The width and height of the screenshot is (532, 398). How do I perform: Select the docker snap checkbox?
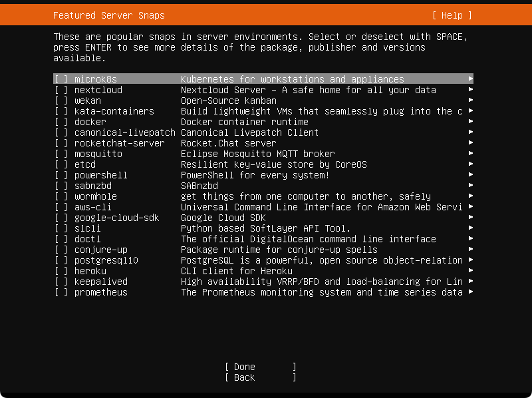[61, 122]
